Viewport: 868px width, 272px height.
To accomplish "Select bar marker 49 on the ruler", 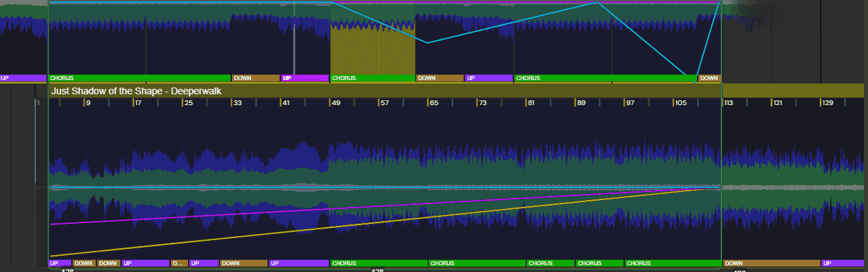I will click(x=335, y=103).
